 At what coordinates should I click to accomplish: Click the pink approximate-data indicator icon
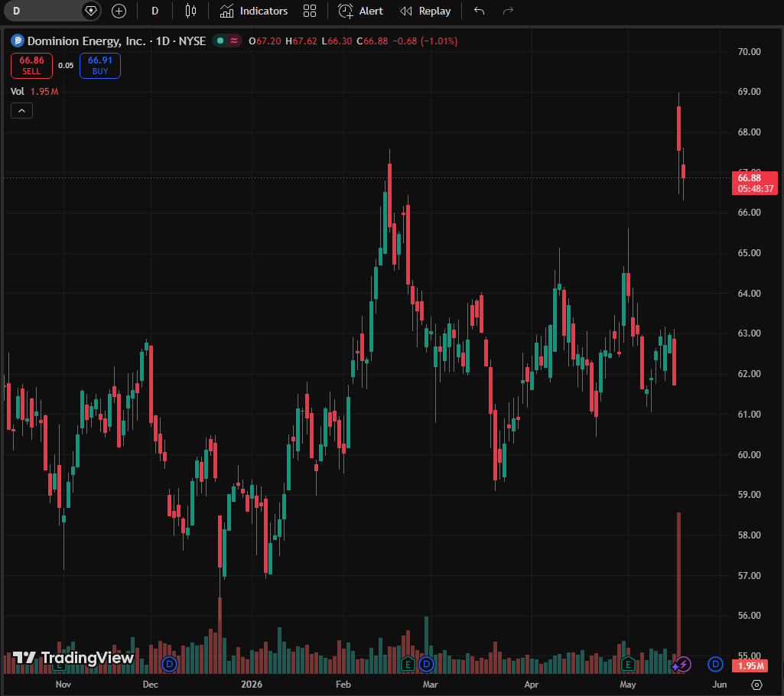[234, 41]
